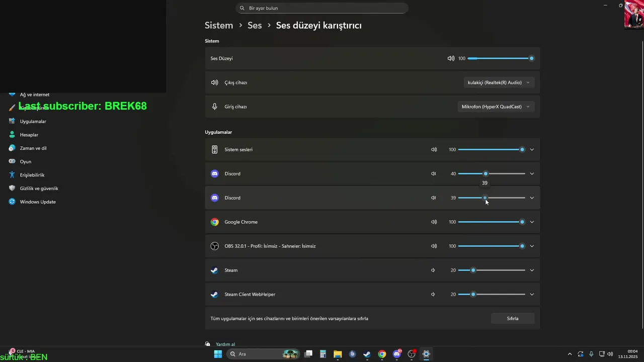Open the Yardım al help link
This screenshot has height=362, width=644.
click(x=225, y=344)
